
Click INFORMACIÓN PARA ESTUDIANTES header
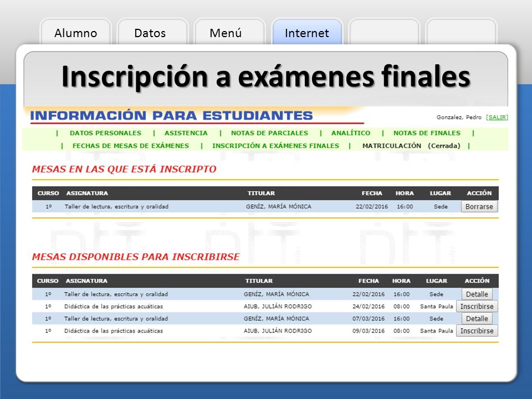click(x=171, y=115)
